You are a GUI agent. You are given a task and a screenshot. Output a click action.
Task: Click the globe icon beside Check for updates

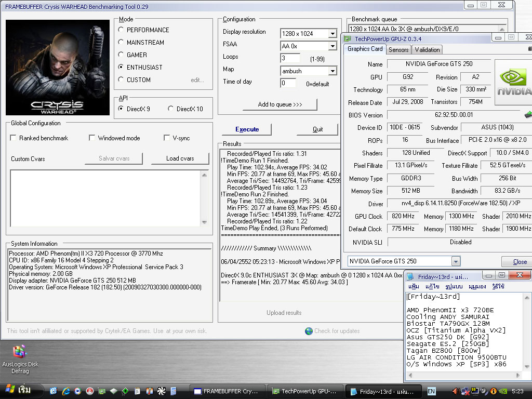(309, 331)
